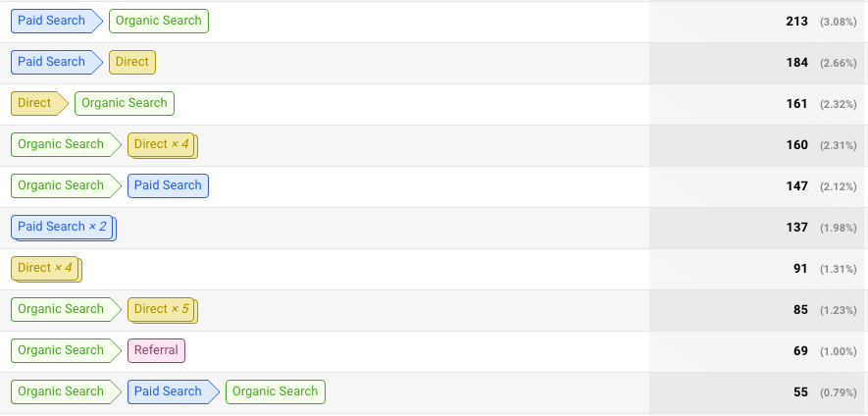Select the Organic Search chip in the 213 row
The height and width of the screenshot is (416, 868).
pos(158,21)
